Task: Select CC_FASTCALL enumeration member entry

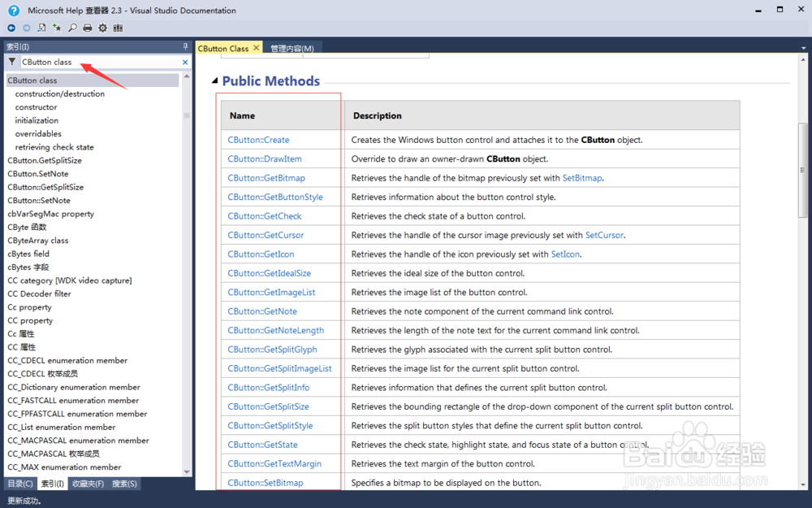Action: tap(73, 401)
